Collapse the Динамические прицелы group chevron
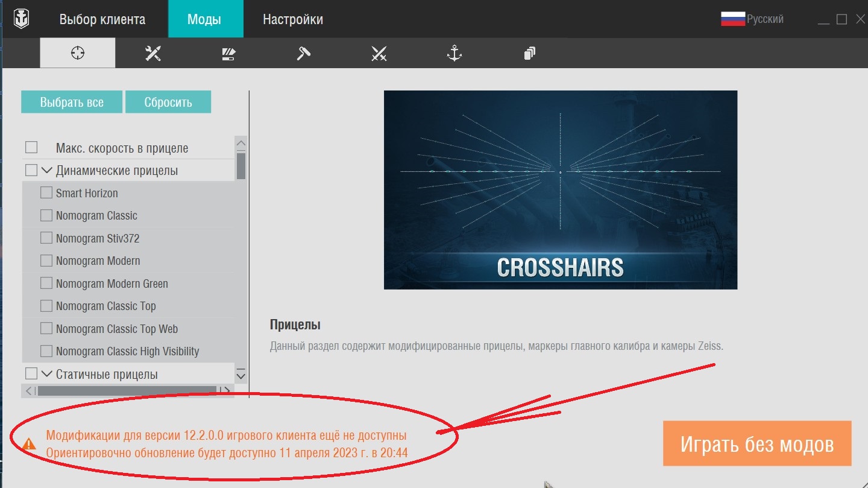 (x=46, y=170)
